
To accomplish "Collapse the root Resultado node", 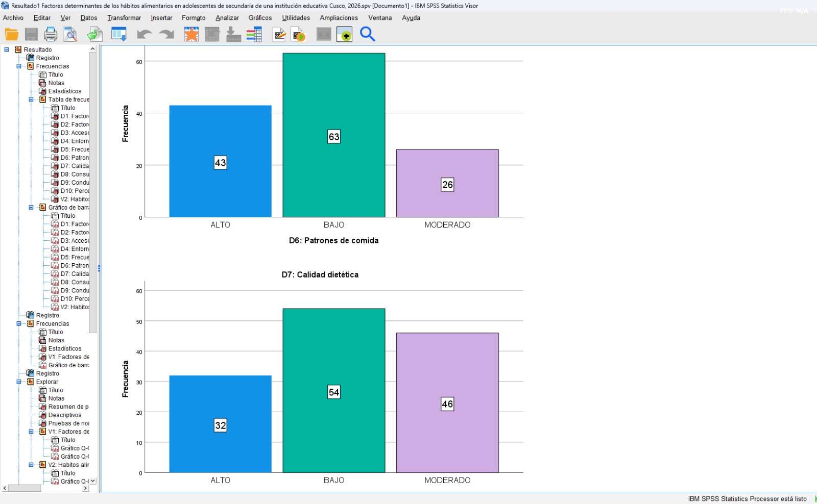I will pos(7,49).
